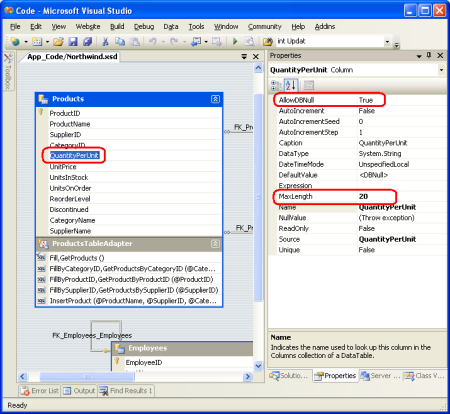Click the horizontal scrollbar right arrow
The height and width of the screenshot is (414, 450).
pyautogui.click(x=247, y=376)
